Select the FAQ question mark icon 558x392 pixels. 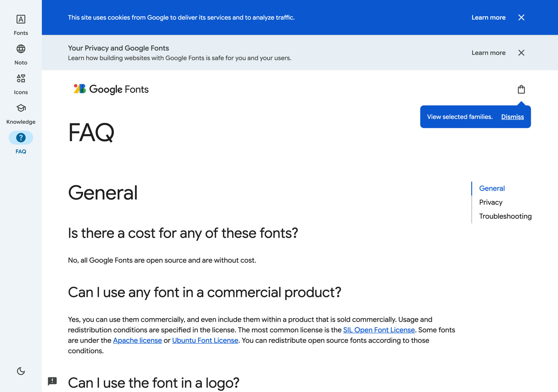tap(21, 138)
